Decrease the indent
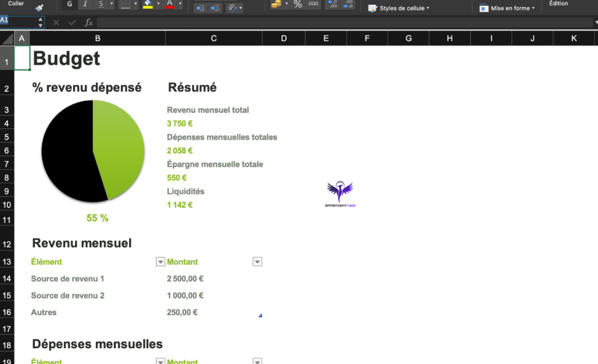 pos(200,8)
